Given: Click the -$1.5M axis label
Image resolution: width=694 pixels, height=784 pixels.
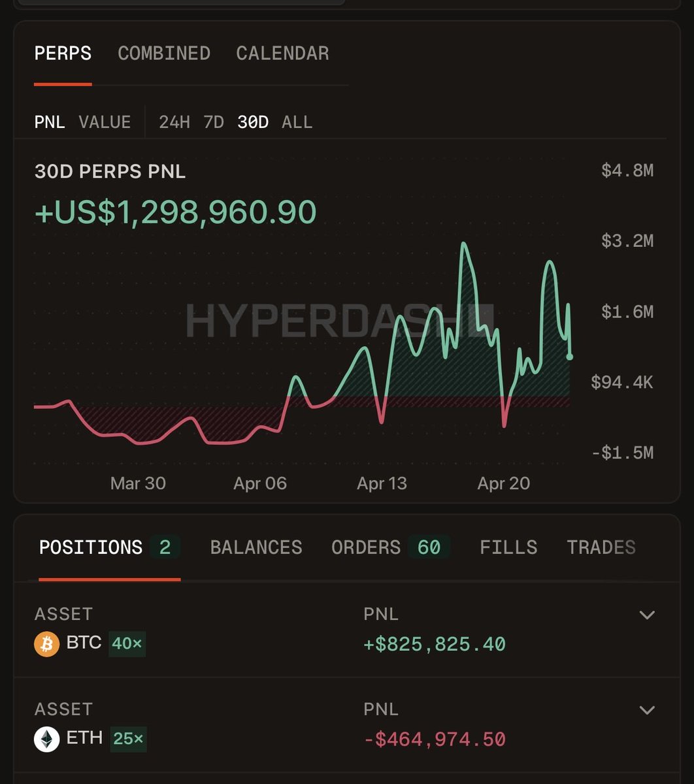Looking at the screenshot, I should pyautogui.click(x=622, y=453).
